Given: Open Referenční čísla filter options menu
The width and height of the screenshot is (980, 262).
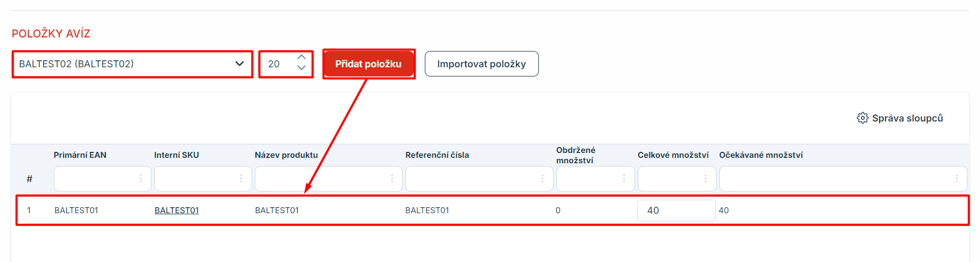Looking at the screenshot, I should tap(543, 178).
